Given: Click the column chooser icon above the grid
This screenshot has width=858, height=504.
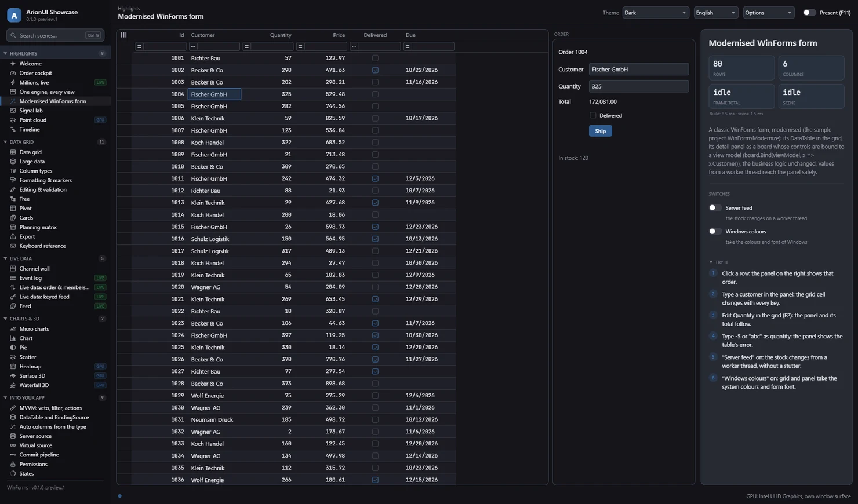Looking at the screenshot, I should pos(123,35).
